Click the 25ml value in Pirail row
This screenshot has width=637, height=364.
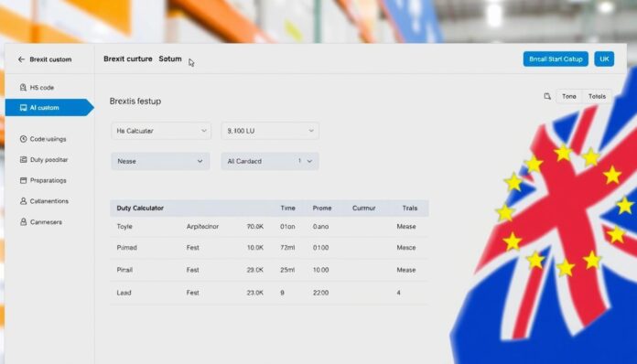[287, 270]
